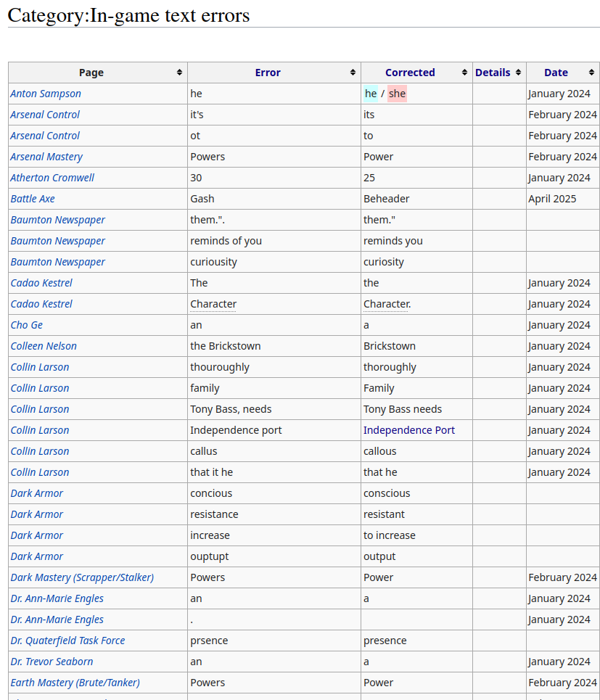Visit Dr. Quaterfield Task Force page
This screenshot has width=600, height=700.
point(67,641)
